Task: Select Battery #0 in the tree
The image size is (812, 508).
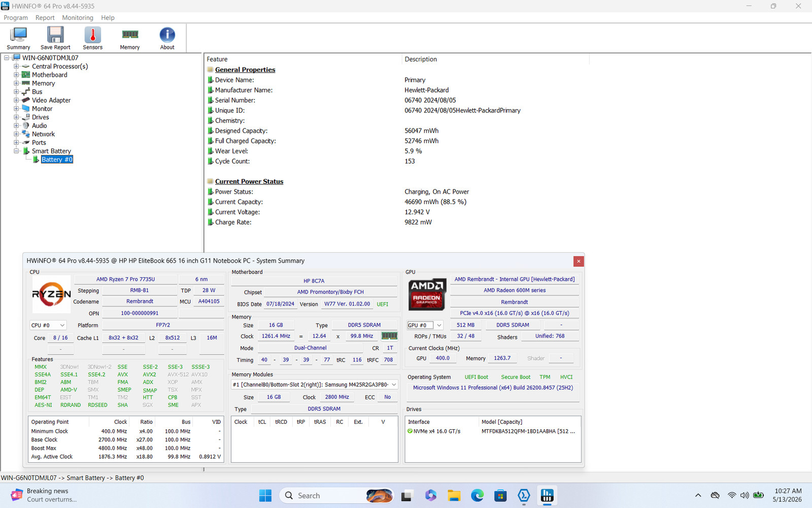Action: [x=57, y=160]
